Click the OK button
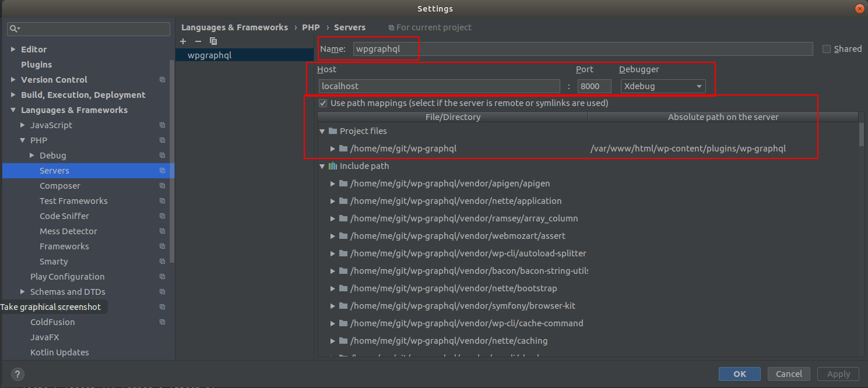 coord(740,374)
